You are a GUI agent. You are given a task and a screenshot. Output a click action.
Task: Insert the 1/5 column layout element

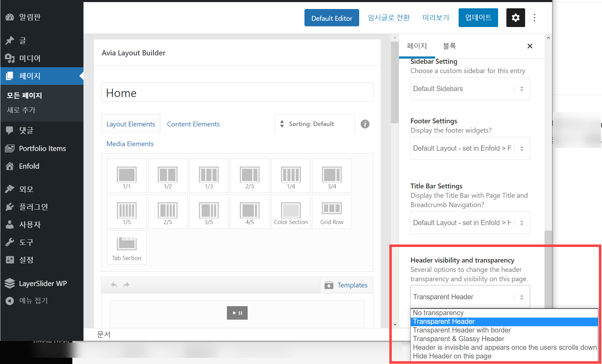127,212
